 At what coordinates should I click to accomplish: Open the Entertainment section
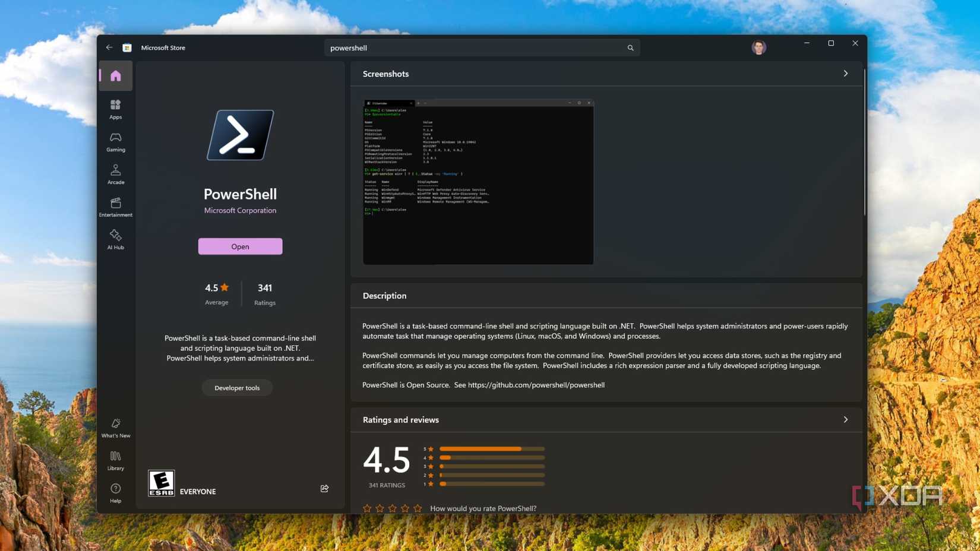click(115, 207)
